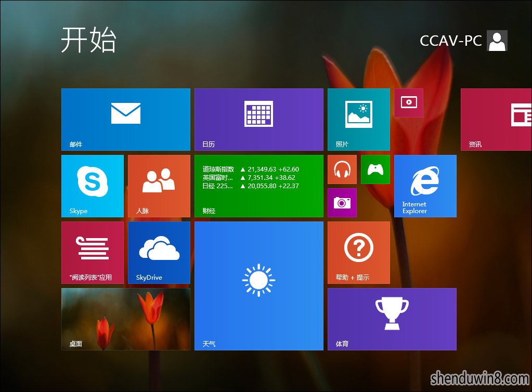Click the FTSE (英国富时) quote line

click(x=249, y=177)
